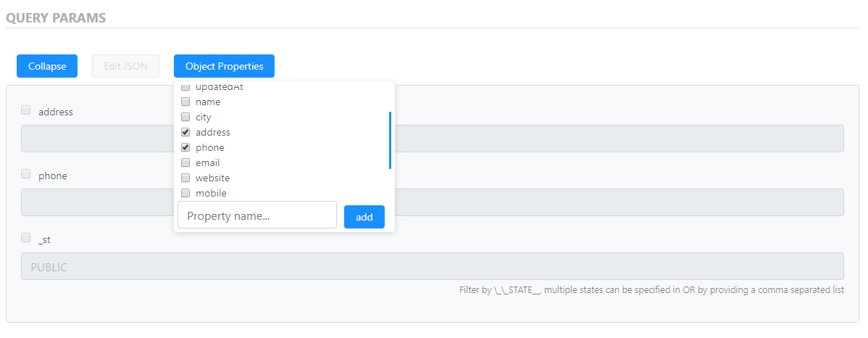The height and width of the screenshot is (338, 868).
Task: Click the properties list scrollbar
Action: pos(390,139)
